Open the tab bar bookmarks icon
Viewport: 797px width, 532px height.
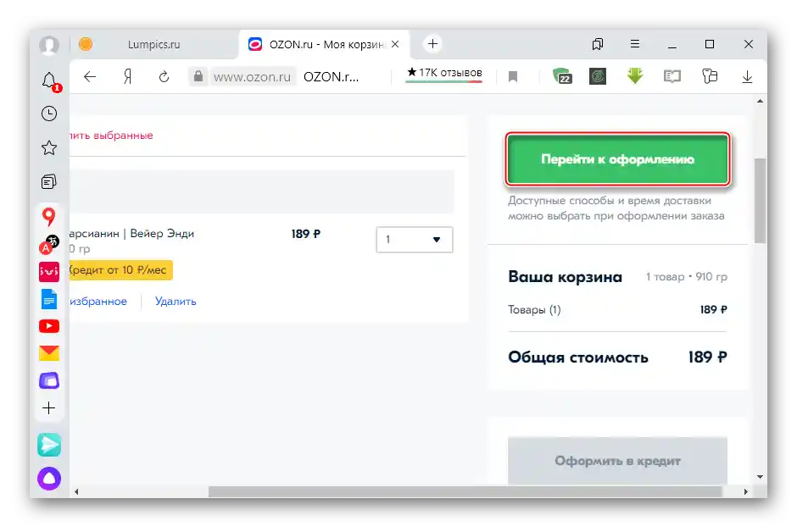[x=598, y=44]
